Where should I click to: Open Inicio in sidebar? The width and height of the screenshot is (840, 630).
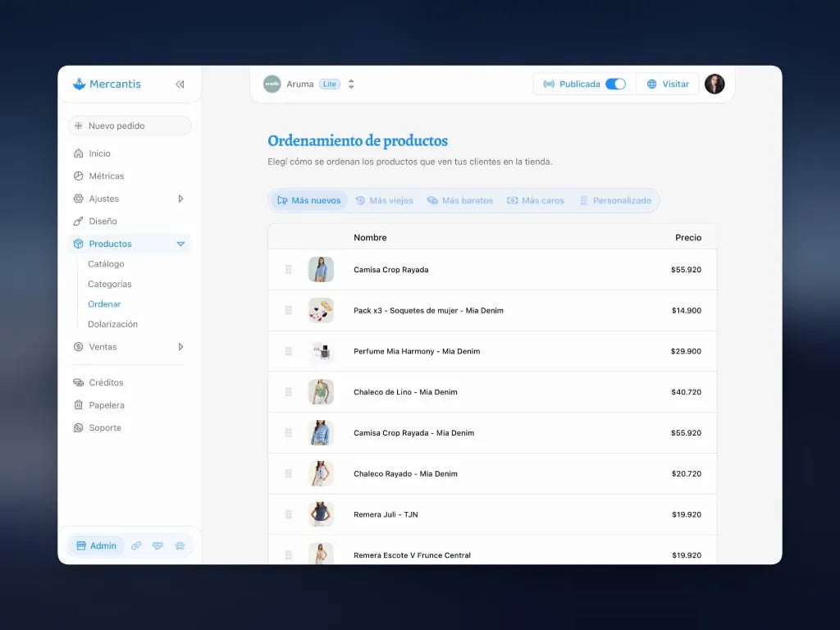99,153
